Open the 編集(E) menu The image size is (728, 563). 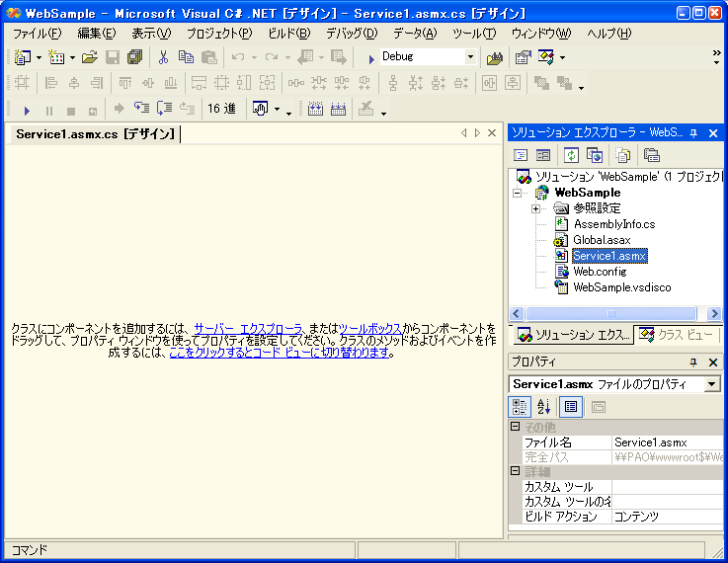point(97,34)
